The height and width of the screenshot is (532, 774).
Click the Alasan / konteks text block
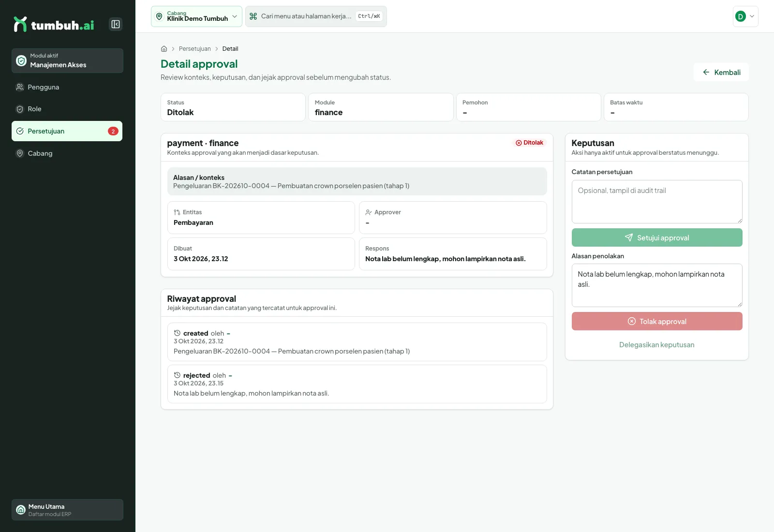point(357,181)
